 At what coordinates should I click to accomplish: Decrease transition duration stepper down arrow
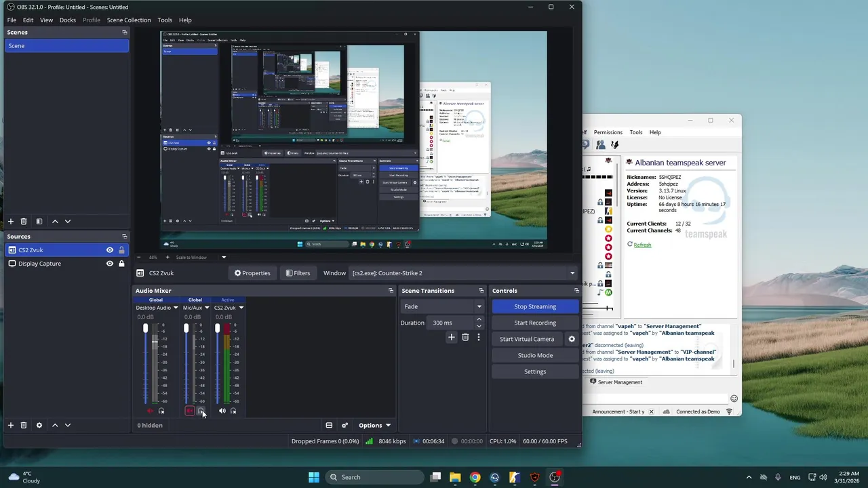coord(479,326)
